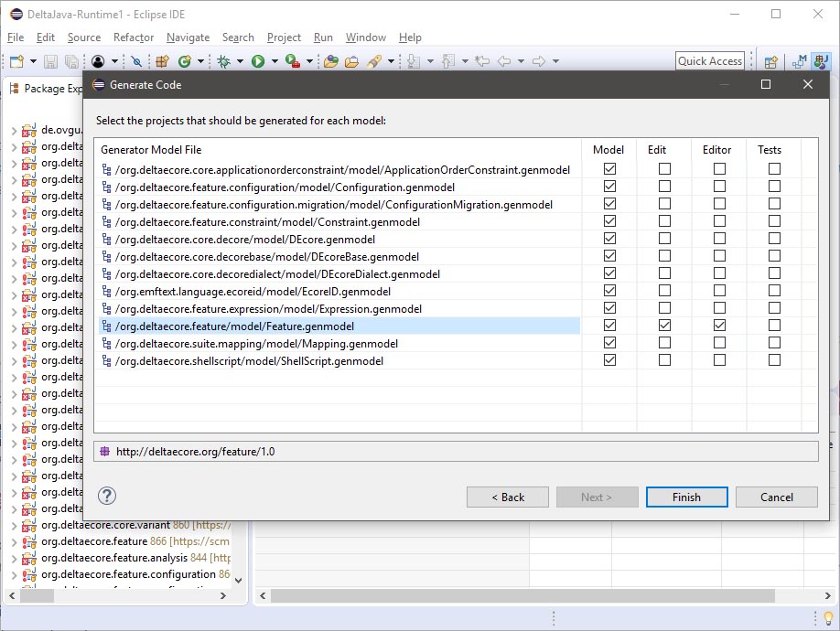The image size is (840, 631).
Task: Click the New Java Class icon
Action: [185, 61]
